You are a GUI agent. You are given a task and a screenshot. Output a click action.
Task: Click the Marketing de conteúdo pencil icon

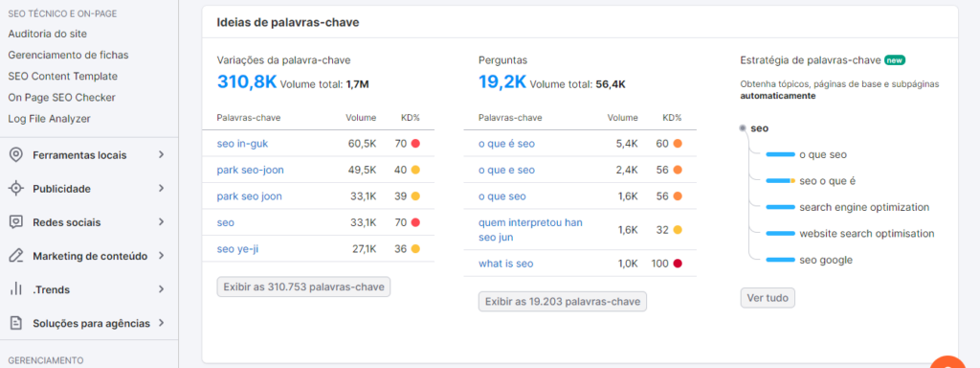click(x=16, y=256)
